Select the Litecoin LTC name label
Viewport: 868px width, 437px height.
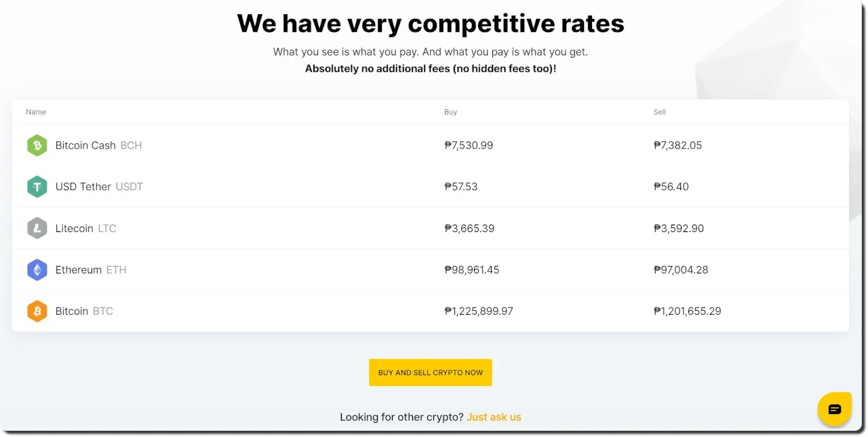click(x=85, y=228)
